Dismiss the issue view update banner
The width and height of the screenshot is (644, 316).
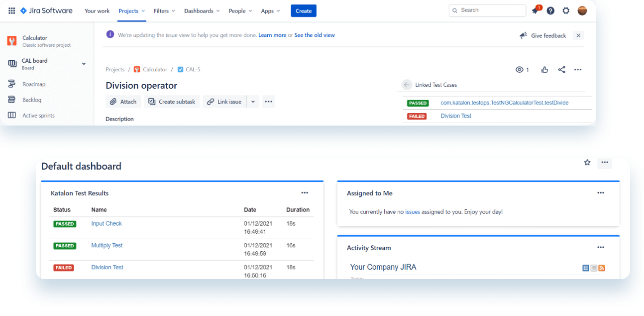pyautogui.click(x=578, y=35)
